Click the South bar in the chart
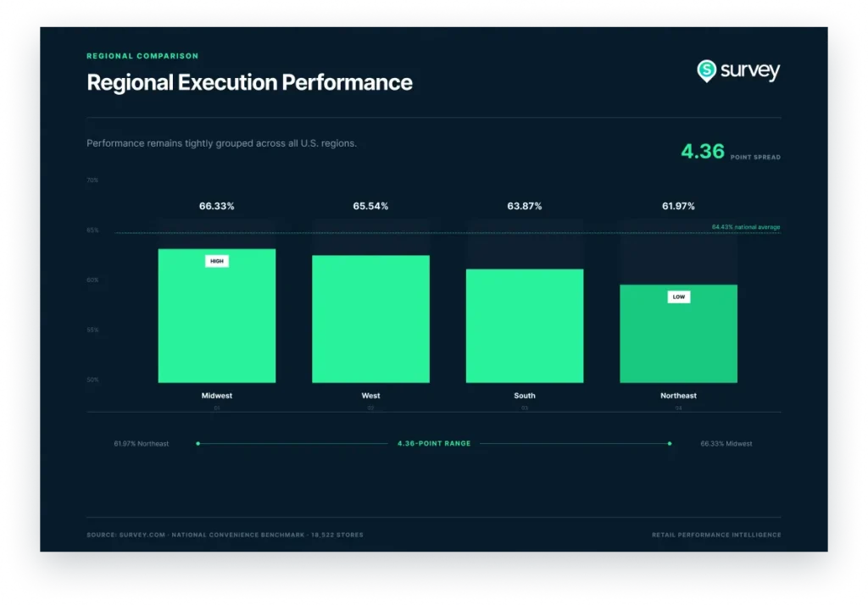The image size is (868, 605). pyautogui.click(x=525, y=325)
